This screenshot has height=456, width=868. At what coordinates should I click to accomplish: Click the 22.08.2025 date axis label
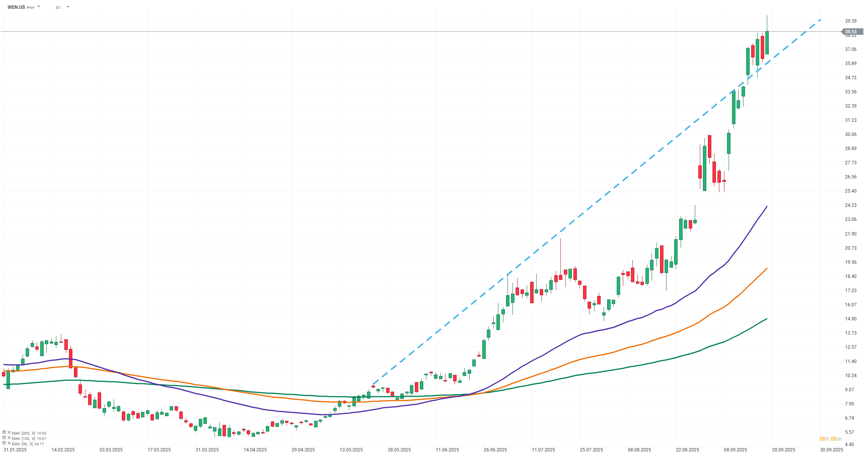tap(687, 450)
